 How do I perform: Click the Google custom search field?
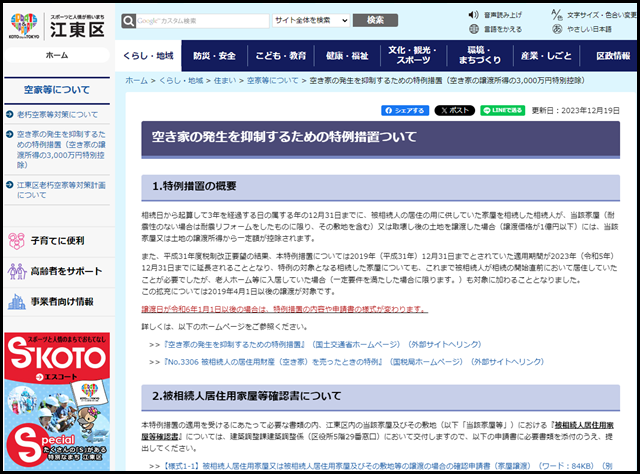tap(202, 21)
